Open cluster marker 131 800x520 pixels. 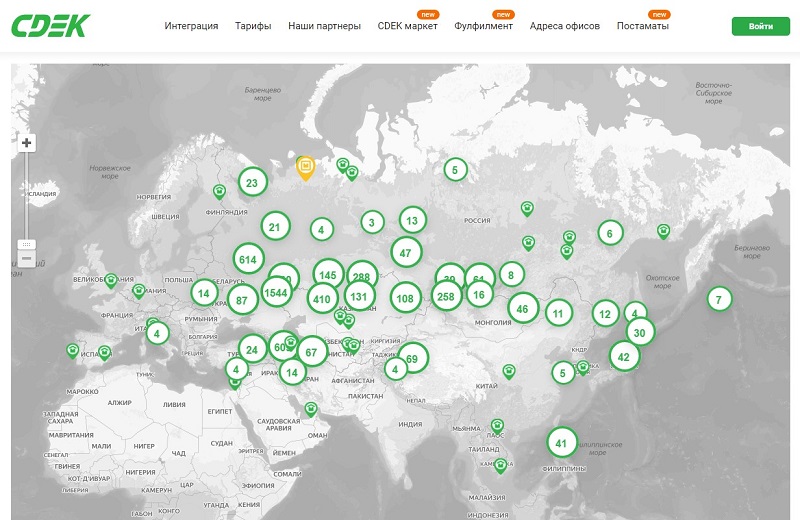pyautogui.click(x=359, y=296)
